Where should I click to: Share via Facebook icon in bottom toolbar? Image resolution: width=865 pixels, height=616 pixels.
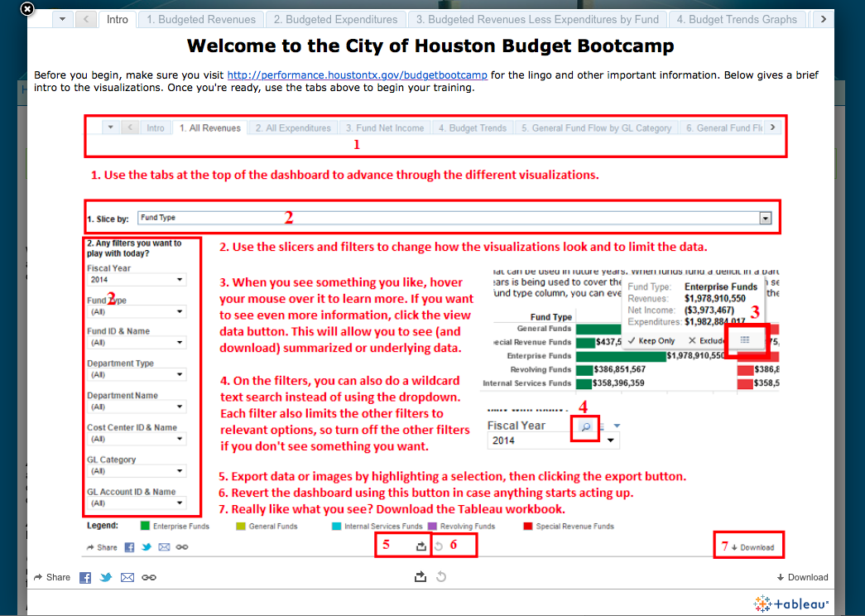85,577
